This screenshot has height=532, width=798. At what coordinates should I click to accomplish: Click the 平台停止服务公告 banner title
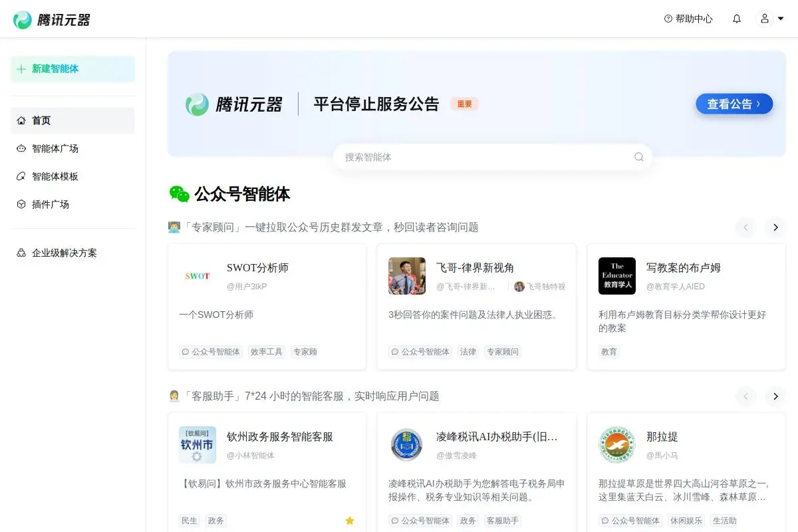click(376, 104)
